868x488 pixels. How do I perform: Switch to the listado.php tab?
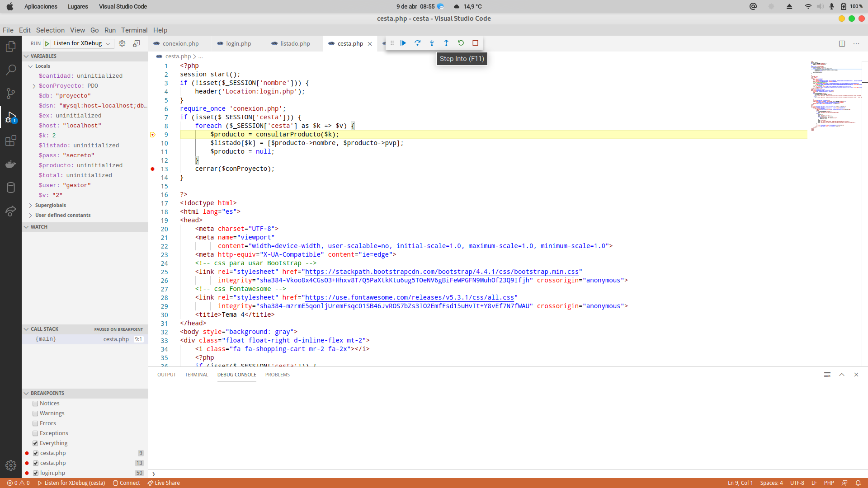click(295, 44)
